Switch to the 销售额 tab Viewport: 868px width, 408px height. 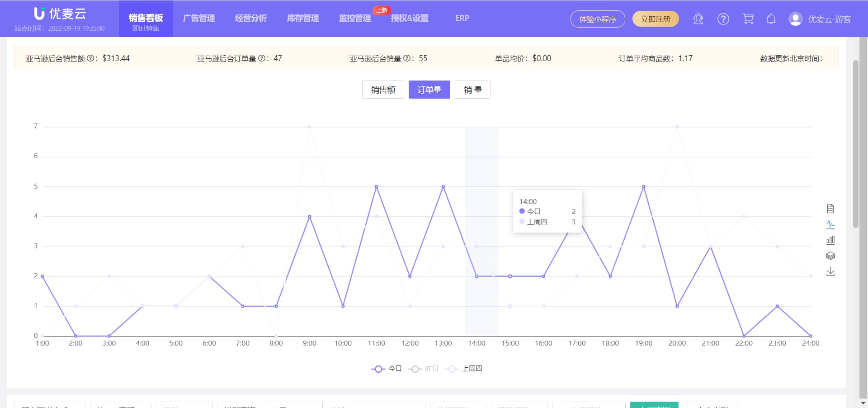(382, 90)
